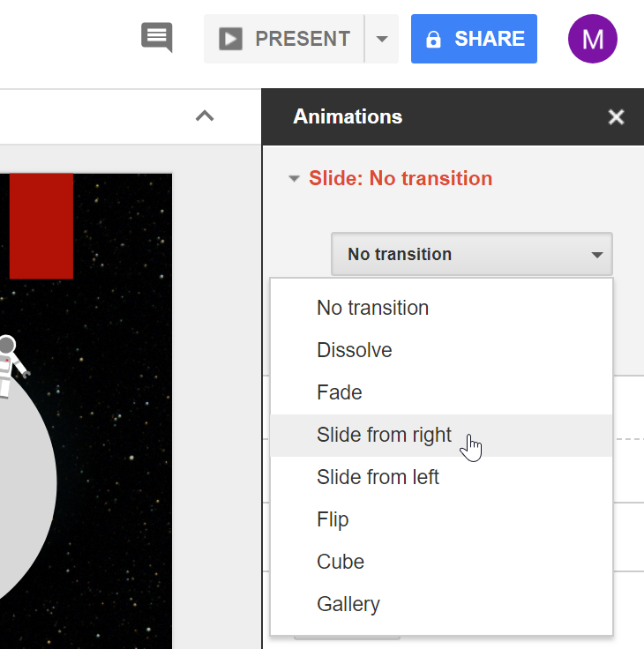Viewport: 644px width, 649px height.
Task: Open the Present options dropdown arrow
Action: (382, 39)
